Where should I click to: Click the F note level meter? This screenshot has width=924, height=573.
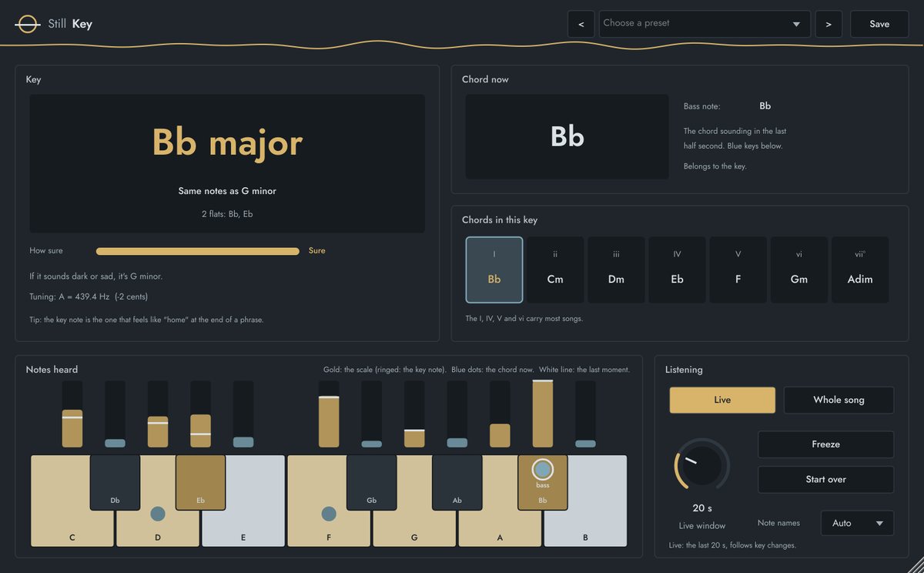[x=329, y=414]
